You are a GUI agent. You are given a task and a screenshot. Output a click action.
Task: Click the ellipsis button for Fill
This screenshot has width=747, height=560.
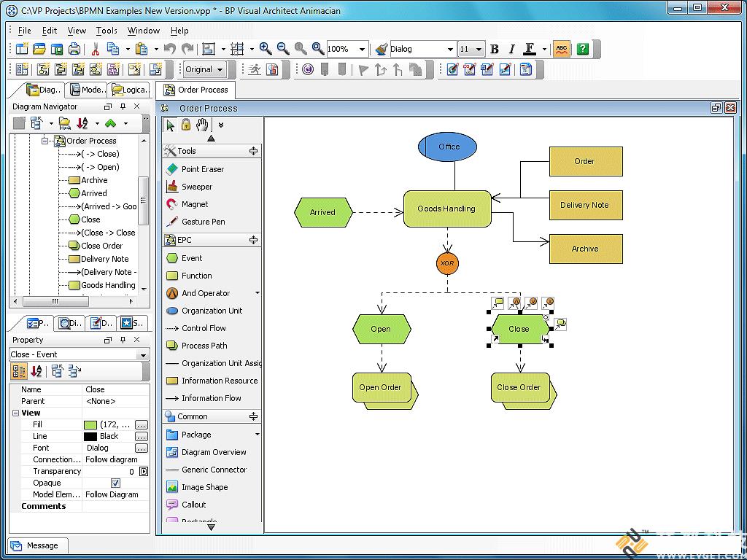tap(141, 425)
